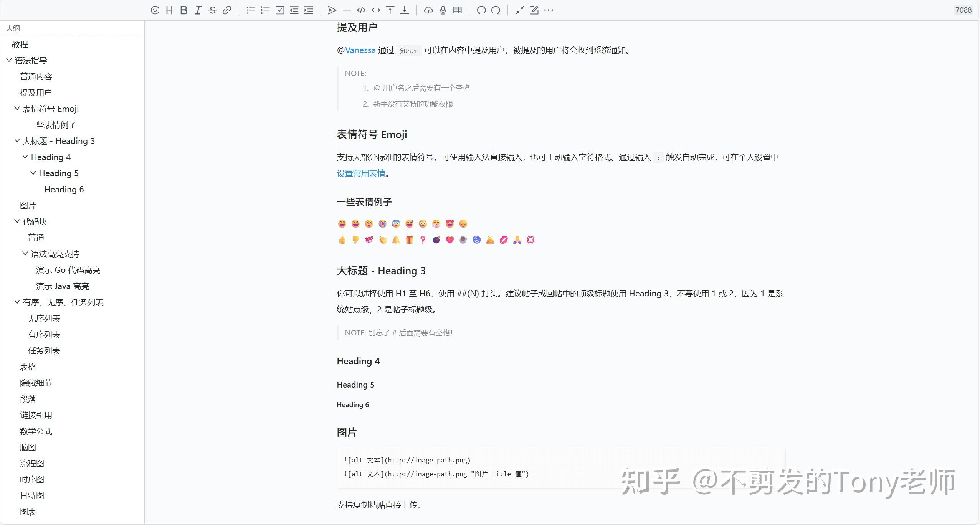Insert a hyperlink
The image size is (980, 525).
(226, 10)
